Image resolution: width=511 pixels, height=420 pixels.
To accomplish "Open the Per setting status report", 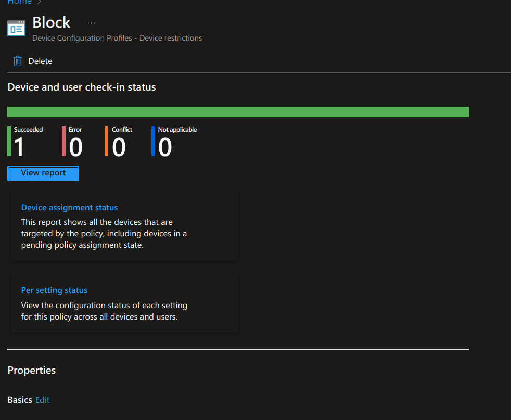I will 54,290.
